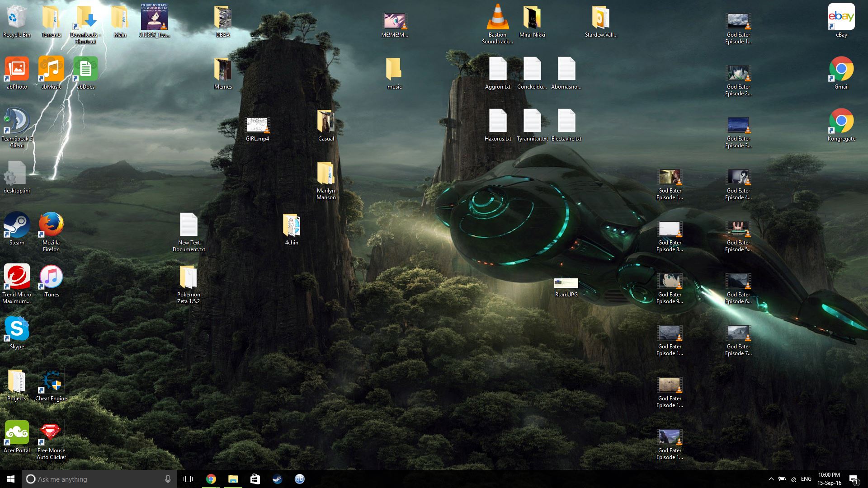Select the God Eater Episode 8 video
Screen dimensions: 868x488
(670, 236)
